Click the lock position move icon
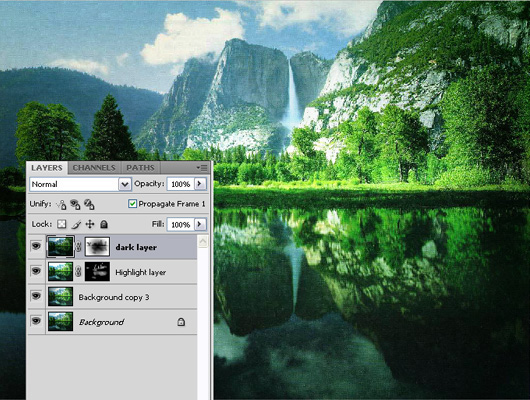The width and height of the screenshot is (530, 400). point(90,224)
